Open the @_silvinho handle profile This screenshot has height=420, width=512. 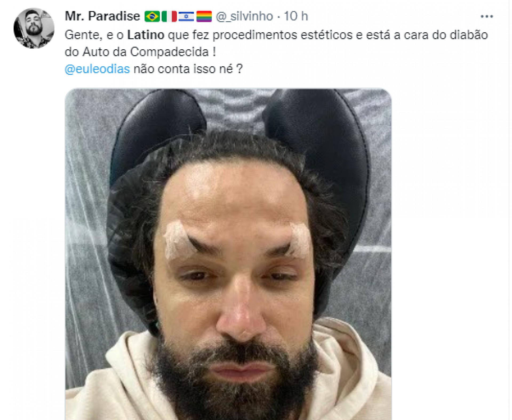tap(244, 16)
